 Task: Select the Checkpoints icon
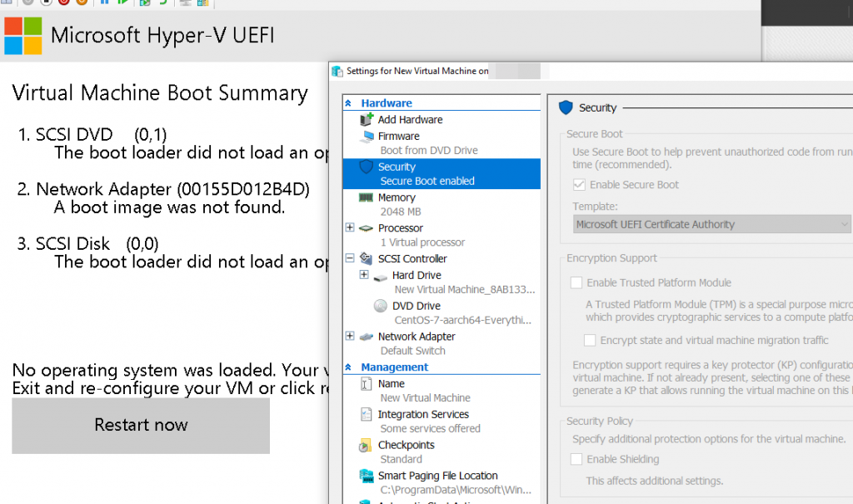pyautogui.click(x=365, y=446)
